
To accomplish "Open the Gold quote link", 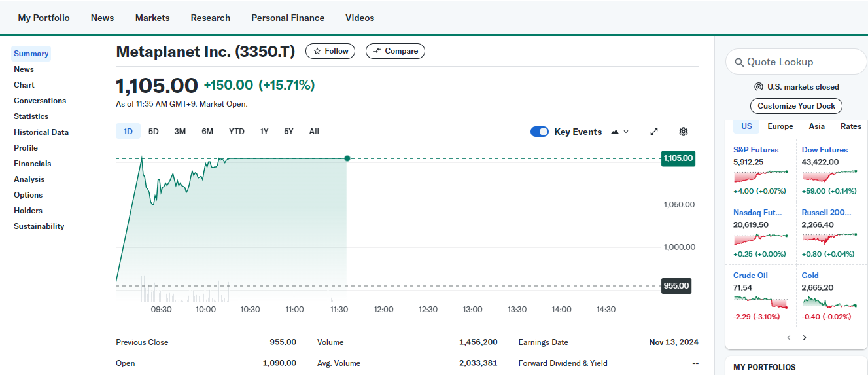I will click(810, 276).
